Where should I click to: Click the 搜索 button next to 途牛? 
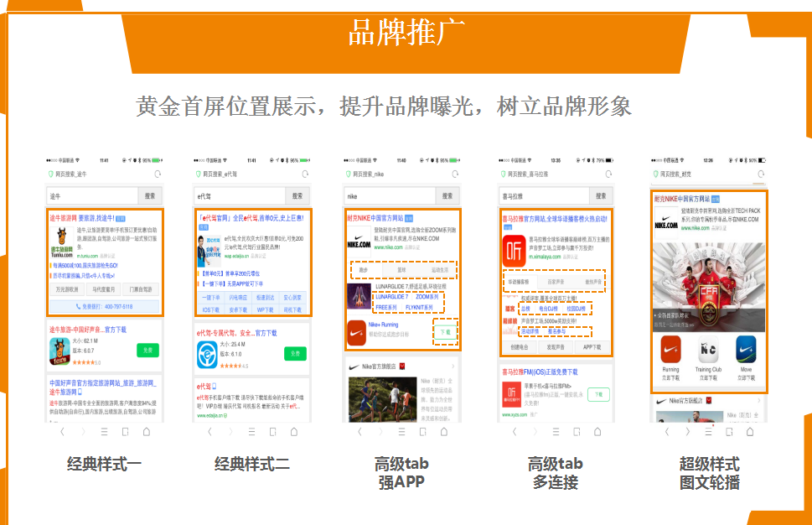[x=148, y=195]
